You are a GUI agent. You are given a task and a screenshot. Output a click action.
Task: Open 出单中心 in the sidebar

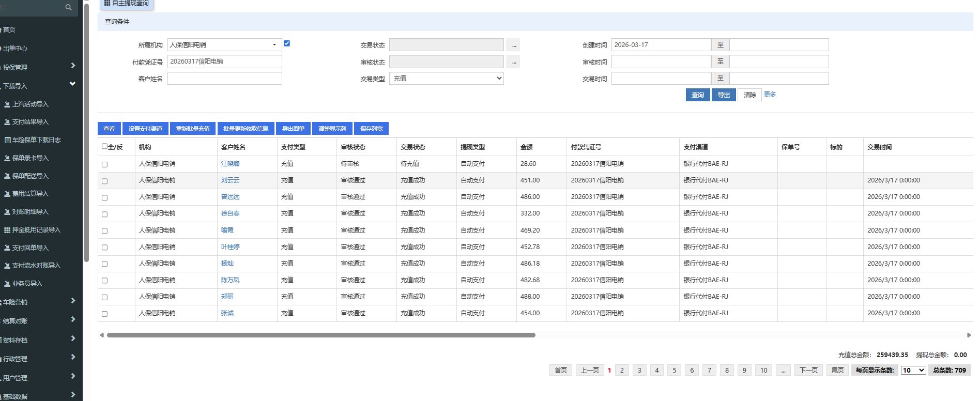[x=16, y=49]
